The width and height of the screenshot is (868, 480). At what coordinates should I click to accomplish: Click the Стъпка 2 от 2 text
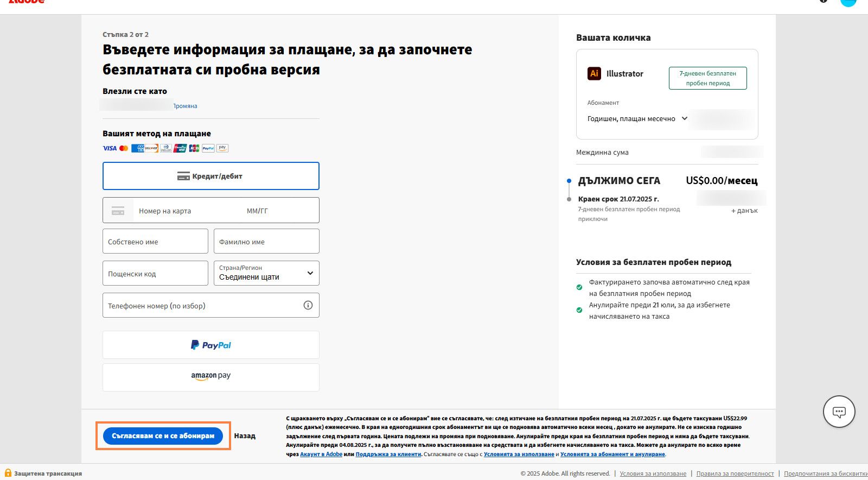tap(125, 34)
